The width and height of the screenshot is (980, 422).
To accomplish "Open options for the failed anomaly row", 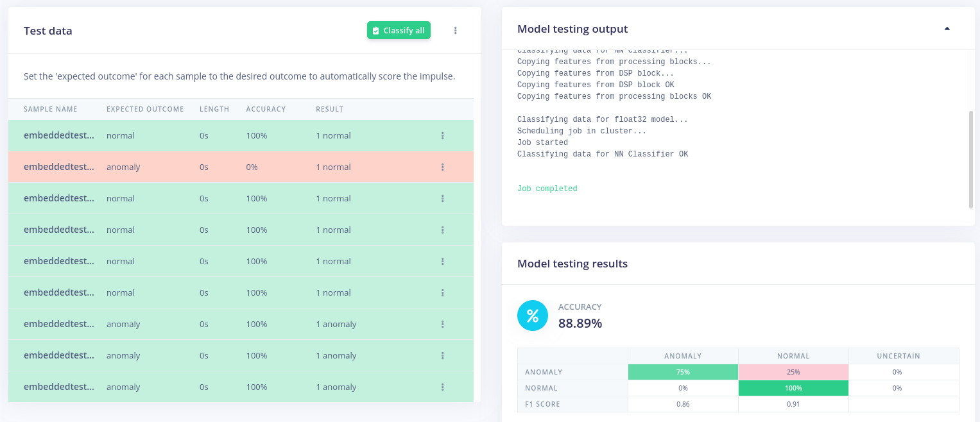I will (443, 167).
